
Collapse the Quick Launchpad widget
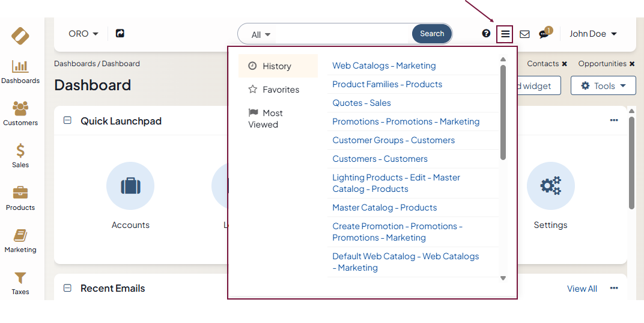[67, 121]
